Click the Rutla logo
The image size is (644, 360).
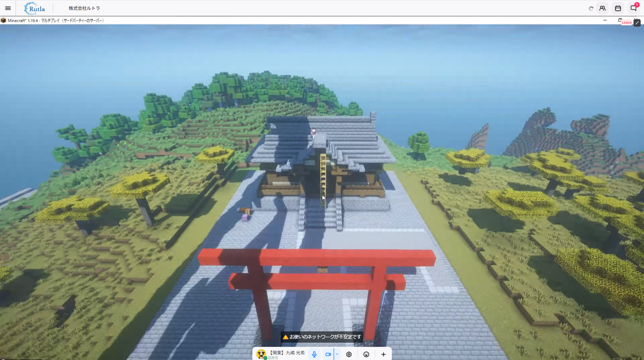pos(34,8)
